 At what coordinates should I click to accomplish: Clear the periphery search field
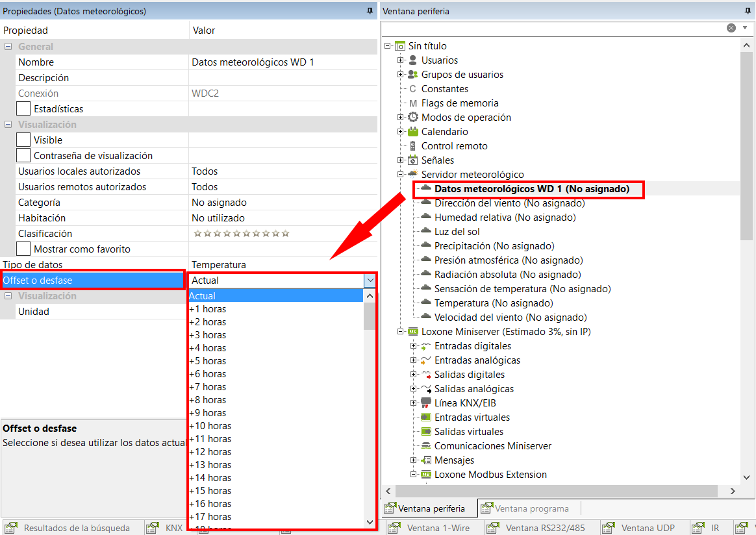731,28
